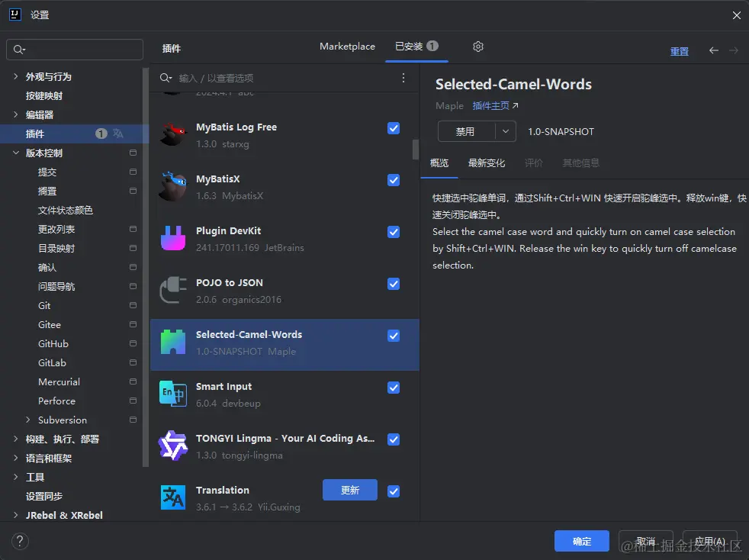Open the 评价 tab
The image size is (749, 560).
click(x=534, y=163)
